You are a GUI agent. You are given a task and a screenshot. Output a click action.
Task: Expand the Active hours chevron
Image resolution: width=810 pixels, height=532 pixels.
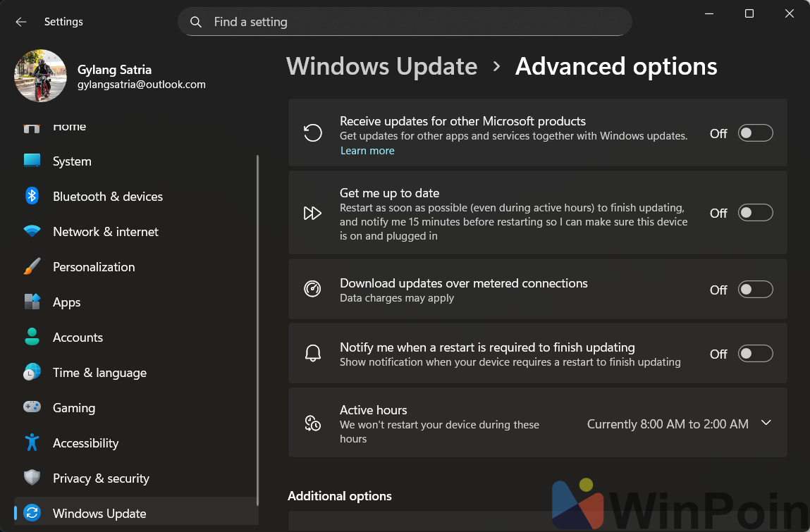pyautogui.click(x=766, y=423)
